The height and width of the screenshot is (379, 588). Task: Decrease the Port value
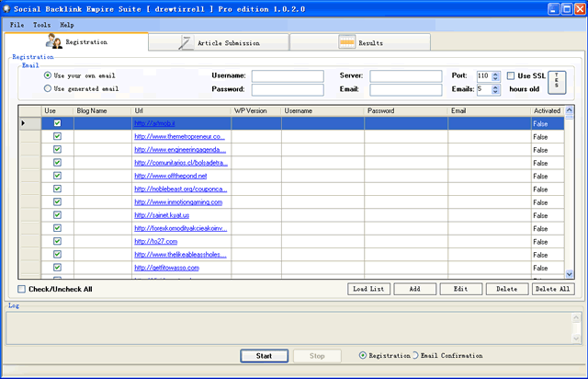[495, 78]
